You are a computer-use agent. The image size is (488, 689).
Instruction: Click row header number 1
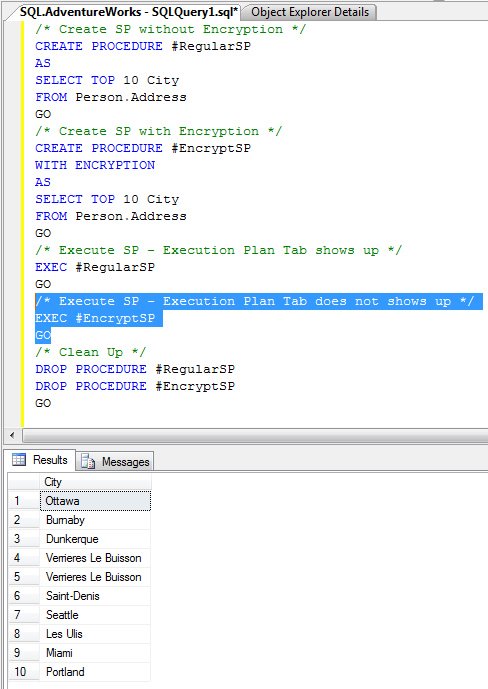point(24,501)
